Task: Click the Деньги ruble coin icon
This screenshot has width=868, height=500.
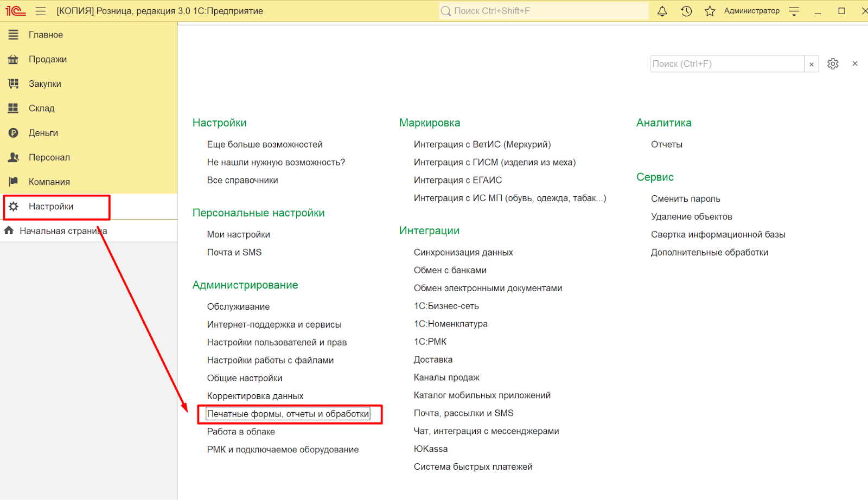Action: [14, 133]
